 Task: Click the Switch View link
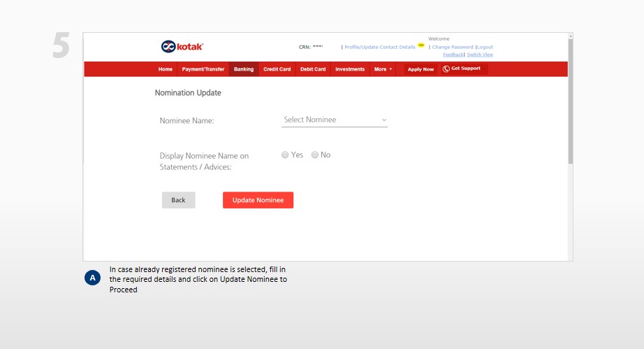click(480, 55)
